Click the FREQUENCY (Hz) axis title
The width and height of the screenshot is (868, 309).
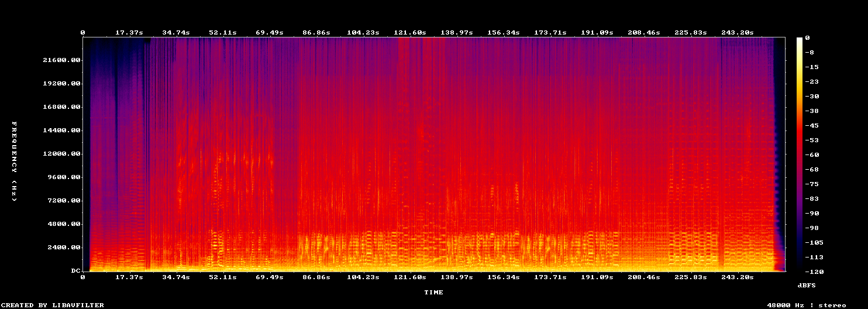coord(14,162)
